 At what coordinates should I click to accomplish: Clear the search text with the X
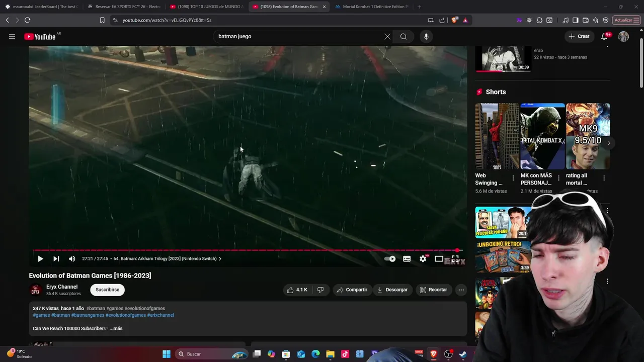tap(387, 36)
